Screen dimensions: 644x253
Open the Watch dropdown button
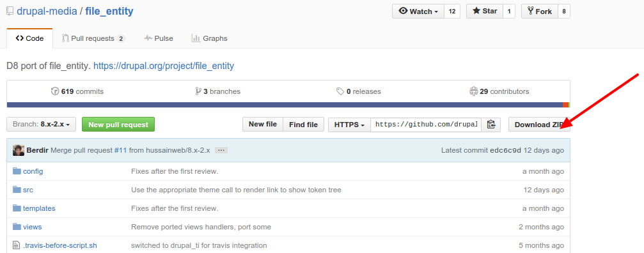pyautogui.click(x=418, y=11)
